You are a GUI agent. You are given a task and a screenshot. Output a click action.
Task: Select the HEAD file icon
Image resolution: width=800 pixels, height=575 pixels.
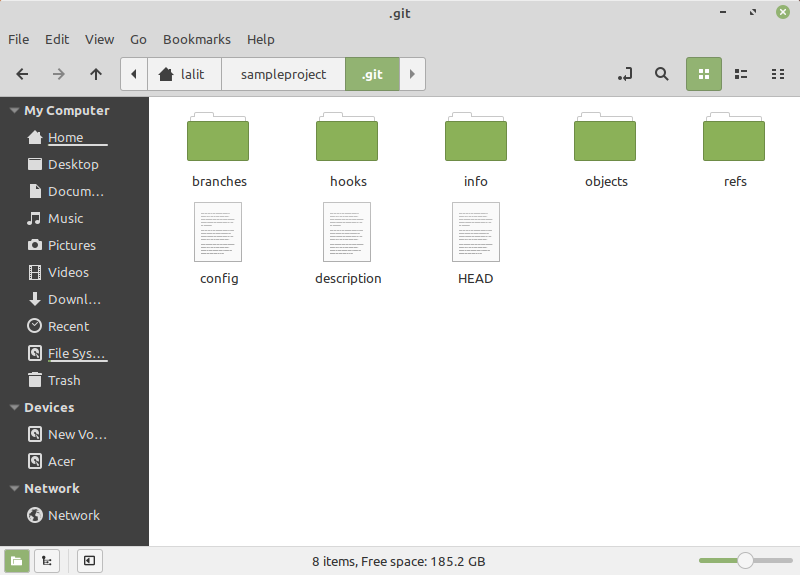click(x=476, y=232)
